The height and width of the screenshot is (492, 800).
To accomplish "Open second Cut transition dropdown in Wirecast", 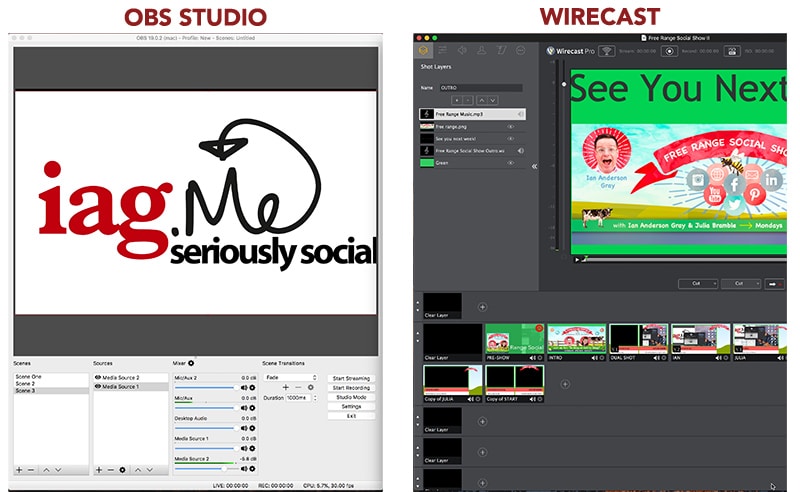I will click(741, 284).
